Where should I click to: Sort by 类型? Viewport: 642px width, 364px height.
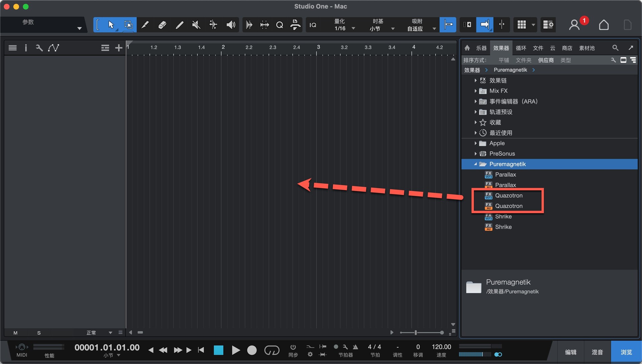click(565, 60)
